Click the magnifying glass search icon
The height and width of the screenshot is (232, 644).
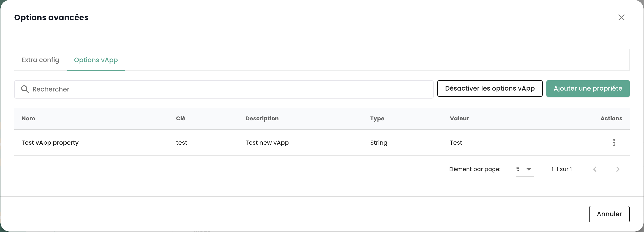coord(25,89)
